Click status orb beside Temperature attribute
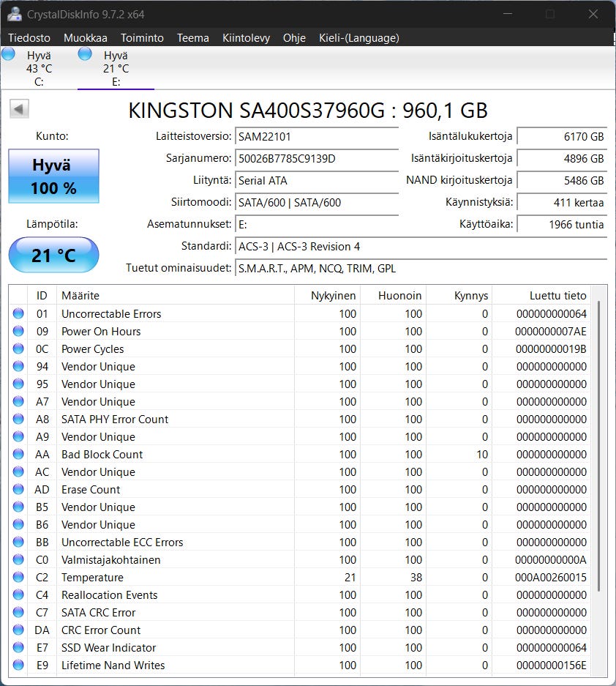Screen dimensions: 616x686 [x=18, y=578]
